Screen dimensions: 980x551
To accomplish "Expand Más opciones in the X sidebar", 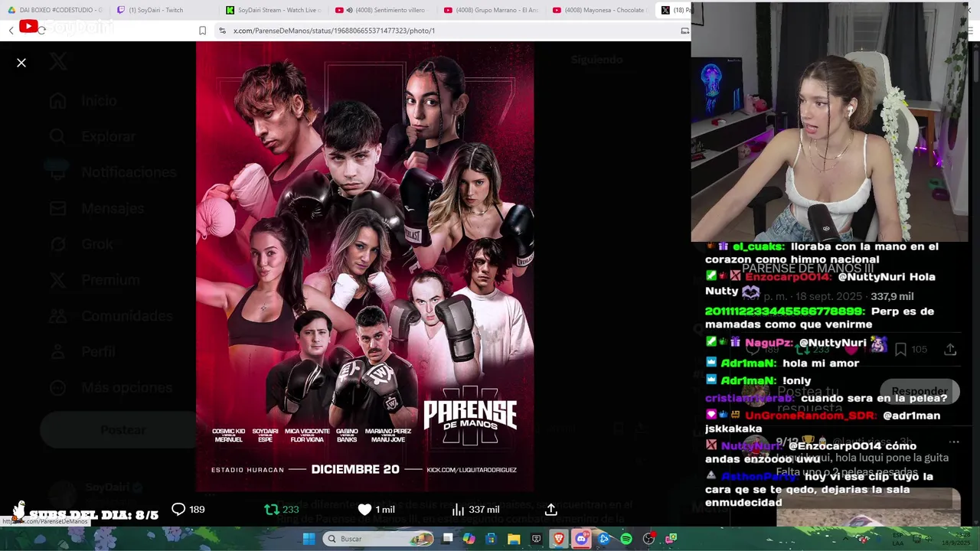I will point(111,388).
